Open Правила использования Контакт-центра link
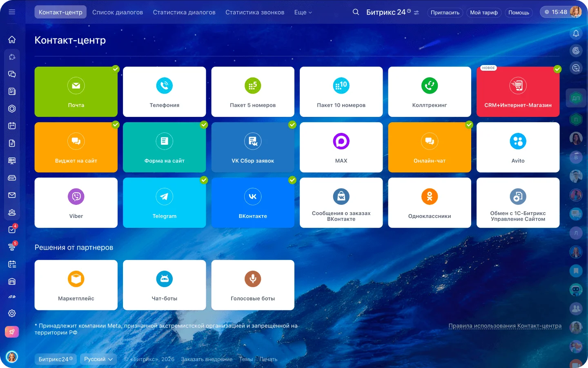 [505, 326]
